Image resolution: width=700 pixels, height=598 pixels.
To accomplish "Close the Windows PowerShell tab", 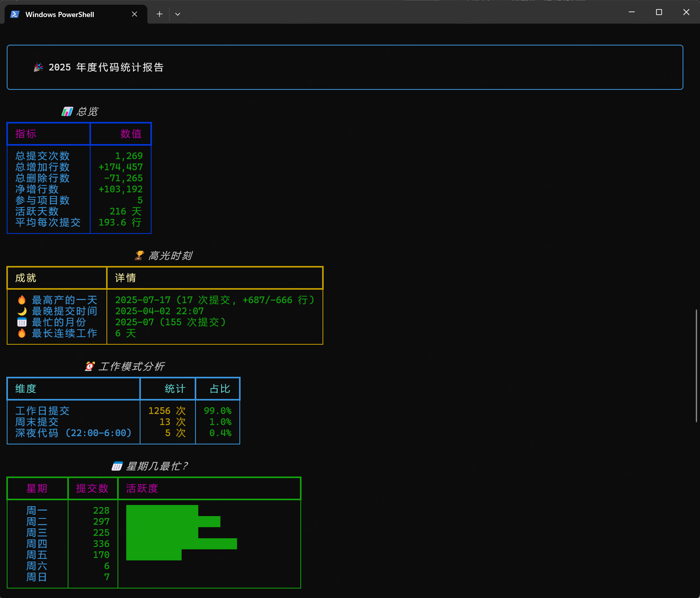I will pos(135,14).
